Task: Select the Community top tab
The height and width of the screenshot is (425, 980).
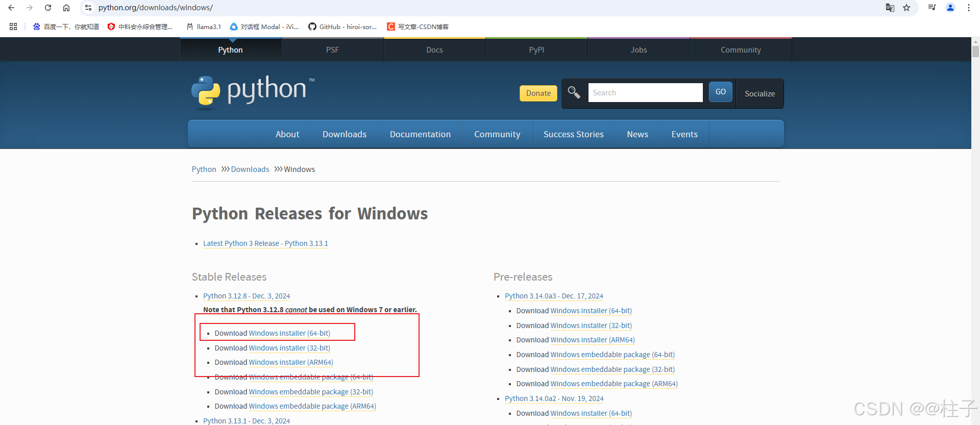Action: click(x=741, y=49)
